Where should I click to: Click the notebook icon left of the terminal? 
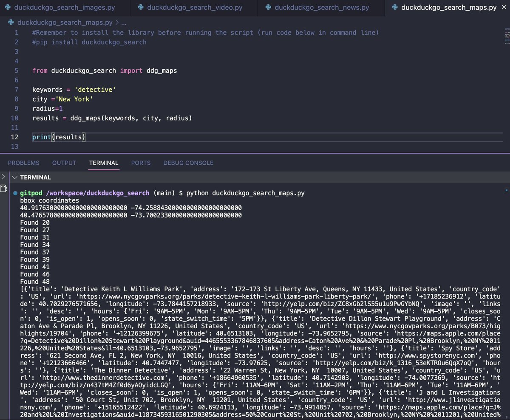tap(3, 189)
